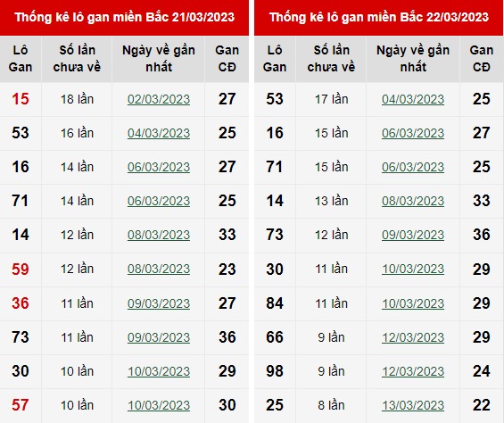Viewport: 504px width, 423px height.
Task: Open lô 30's 10/03/2023 link in the 22/03 table
Action: [413, 269]
